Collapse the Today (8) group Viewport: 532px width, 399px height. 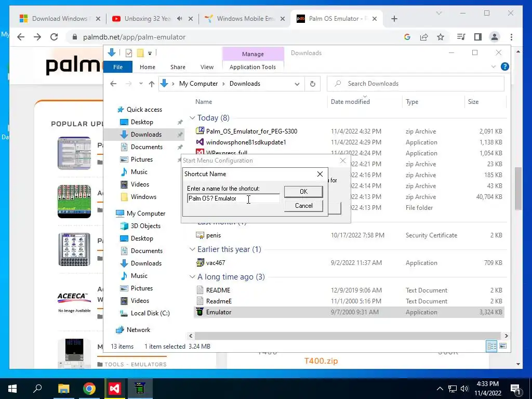192,118
